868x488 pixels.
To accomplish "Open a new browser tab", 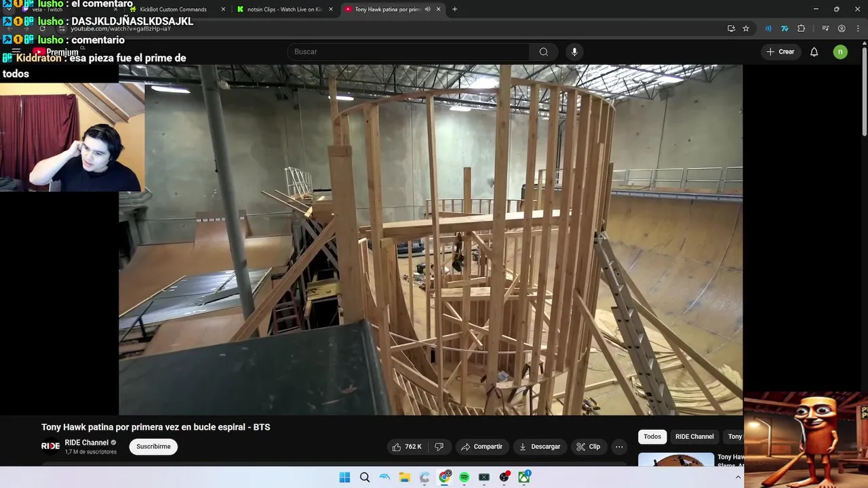I will (x=454, y=9).
